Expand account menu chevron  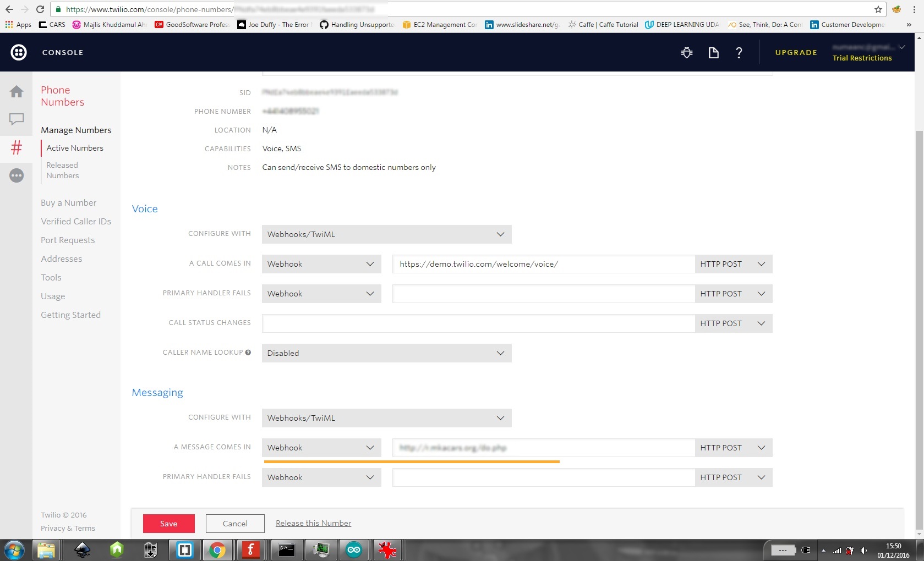click(x=902, y=47)
